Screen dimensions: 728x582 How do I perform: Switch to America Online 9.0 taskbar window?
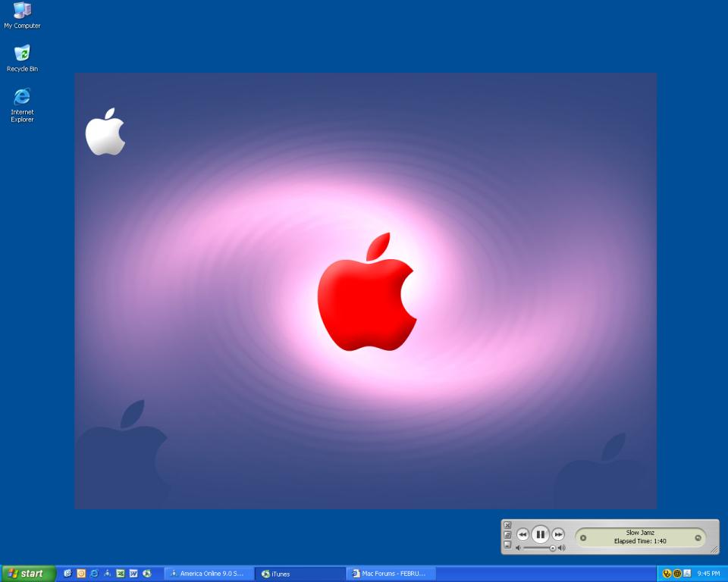pyautogui.click(x=209, y=574)
